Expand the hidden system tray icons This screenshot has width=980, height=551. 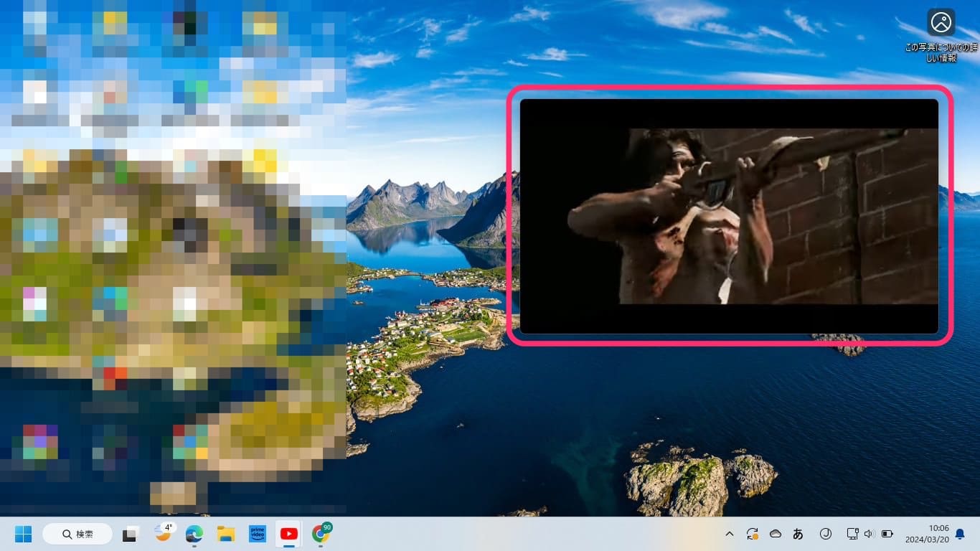pos(730,534)
